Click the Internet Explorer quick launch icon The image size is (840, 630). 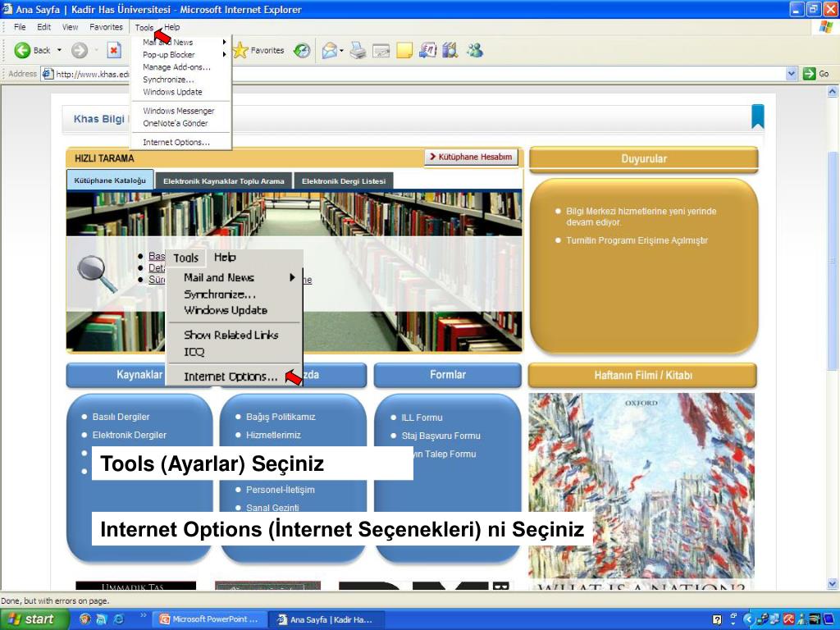[118, 619]
